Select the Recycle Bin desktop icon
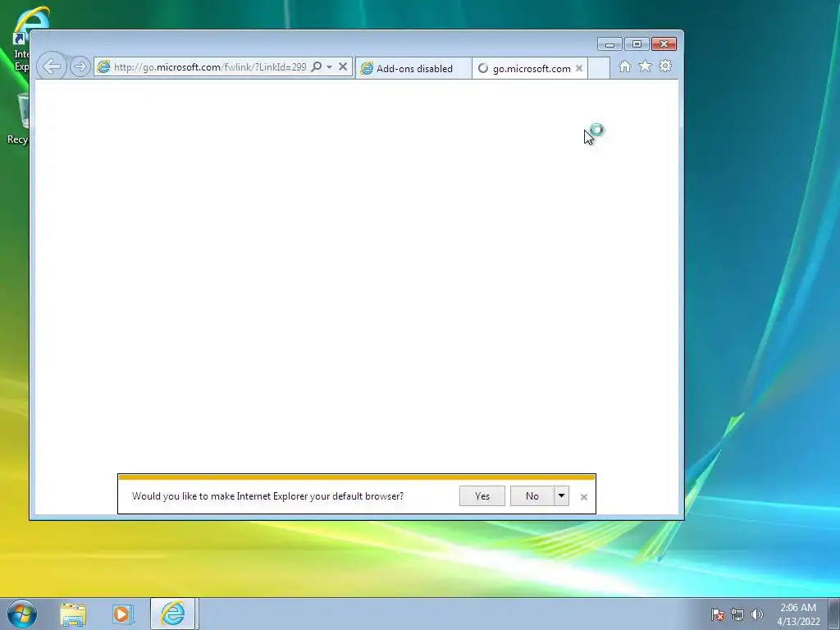Screen dimensions: 840x630 point(17,119)
